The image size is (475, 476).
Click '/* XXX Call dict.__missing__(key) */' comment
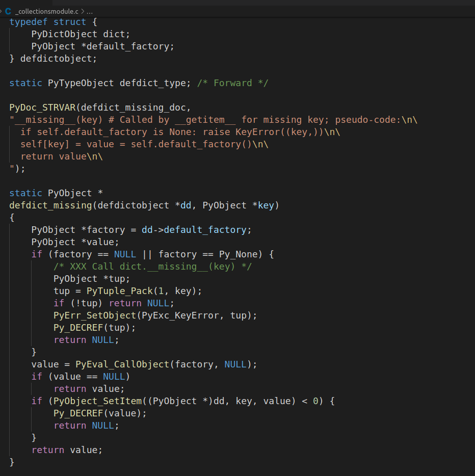pyautogui.click(x=153, y=267)
